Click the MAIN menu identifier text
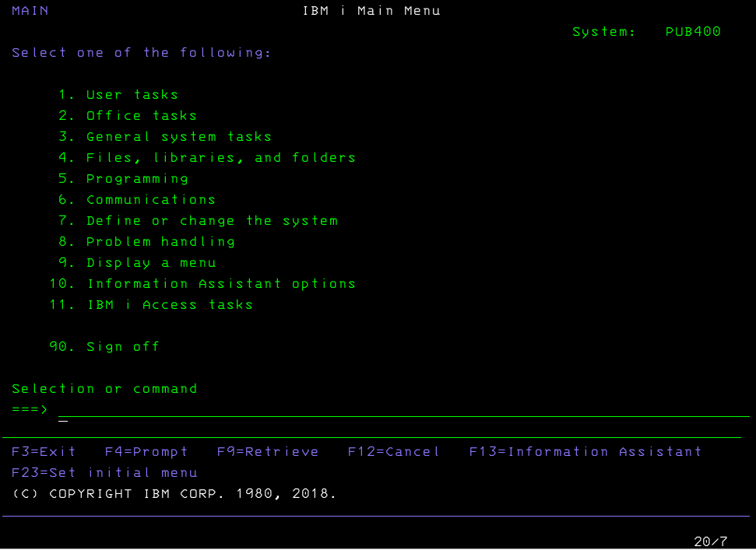This screenshot has width=756, height=550. 30,11
